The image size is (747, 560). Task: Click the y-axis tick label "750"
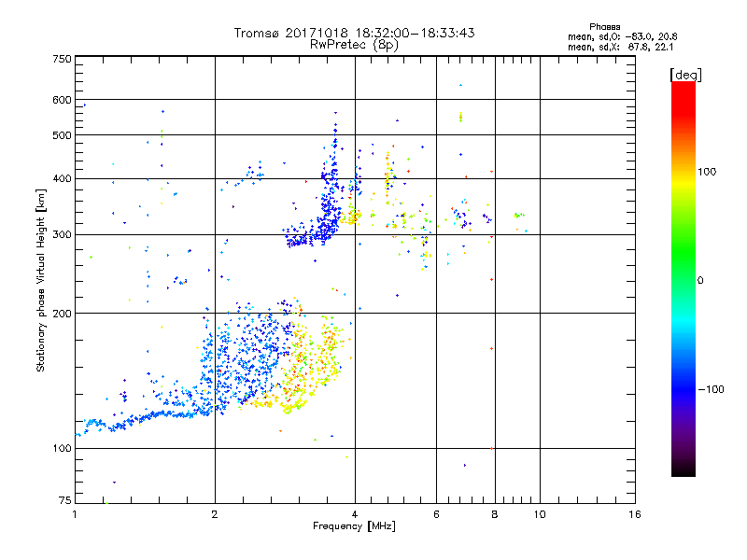tap(62, 59)
